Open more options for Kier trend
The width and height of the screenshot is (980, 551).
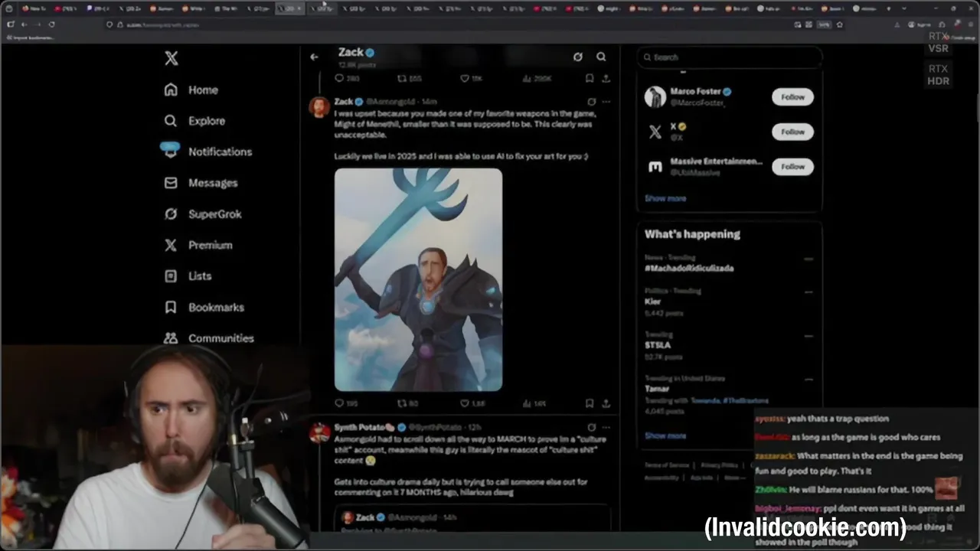point(808,292)
